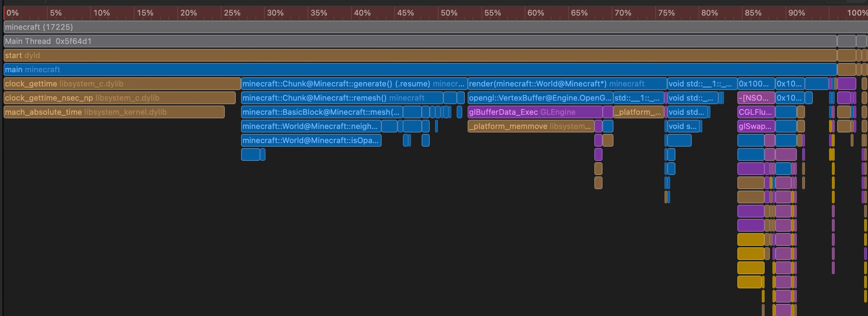Select the '-[NSO...' frame
This screenshot has width=868, height=316.
(756, 98)
